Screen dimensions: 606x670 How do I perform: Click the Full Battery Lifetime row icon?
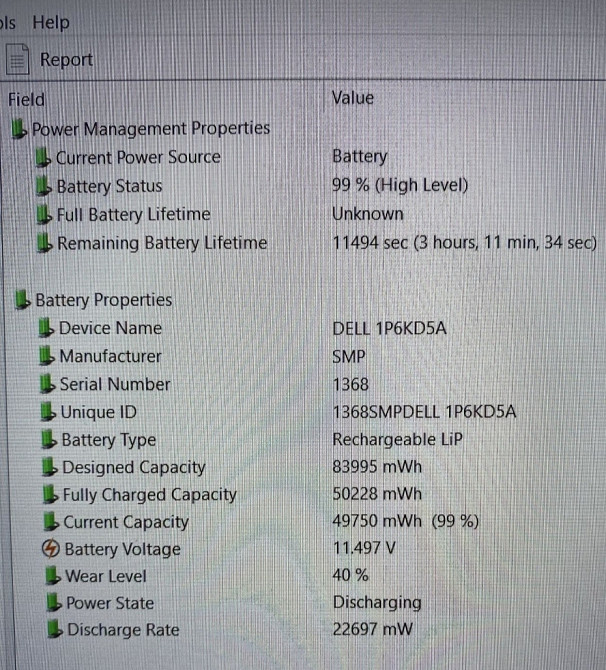tap(44, 215)
